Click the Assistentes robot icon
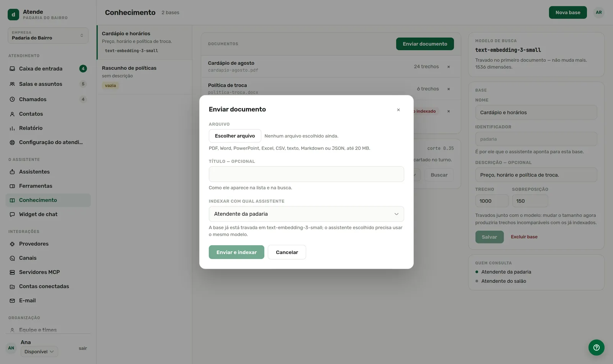Viewport: 613px width, 364px height. [x=12, y=172]
